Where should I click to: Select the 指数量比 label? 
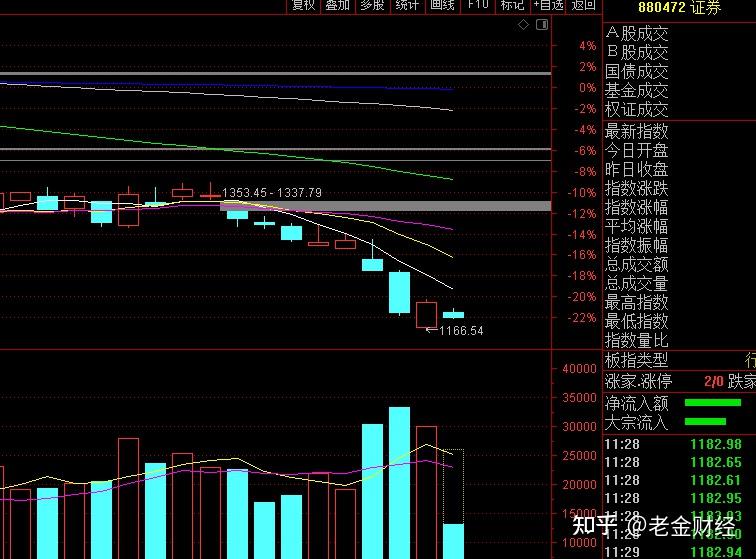[x=636, y=341]
